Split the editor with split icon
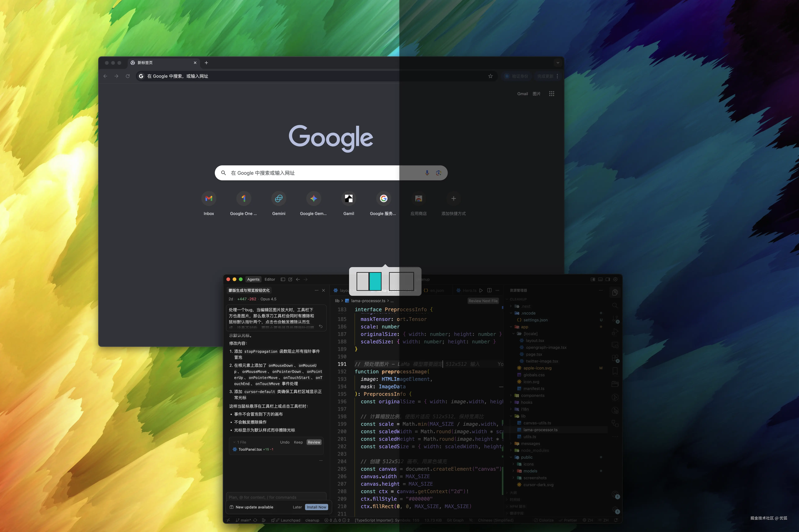The height and width of the screenshot is (532, 799). tap(489, 290)
